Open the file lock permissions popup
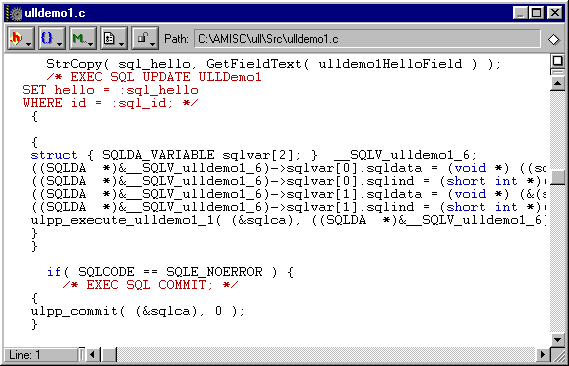The width and height of the screenshot is (569, 366). (144, 38)
